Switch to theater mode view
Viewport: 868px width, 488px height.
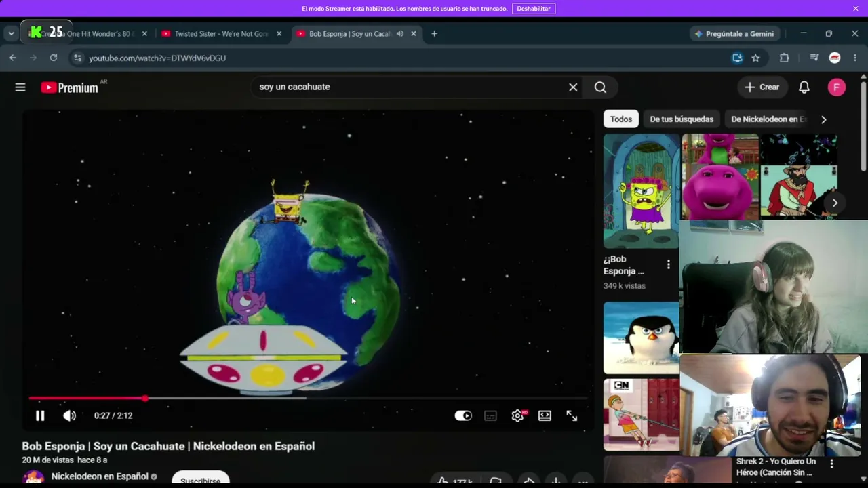click(x=545, y=415)
